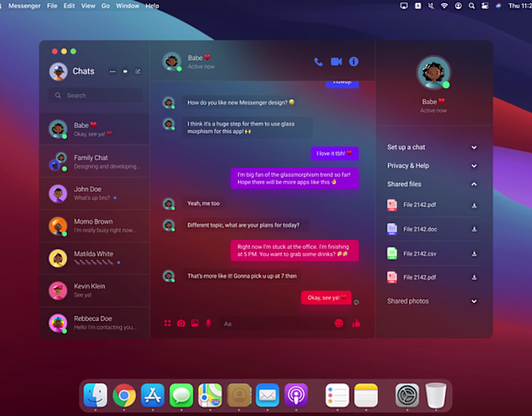Image resolution: width=532 pixels, height=416 pixels.
Task: Start a video call with Babe
Action: (336, 61)
